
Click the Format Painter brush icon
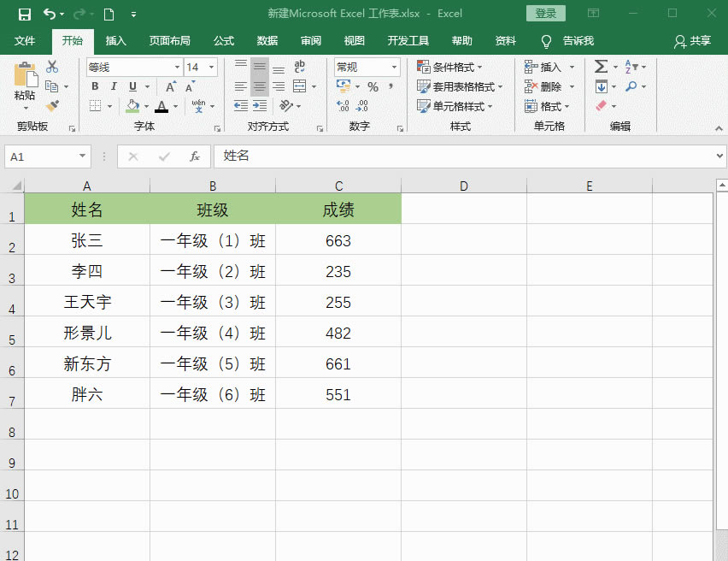pyautogui.click(x=54, y=105)
